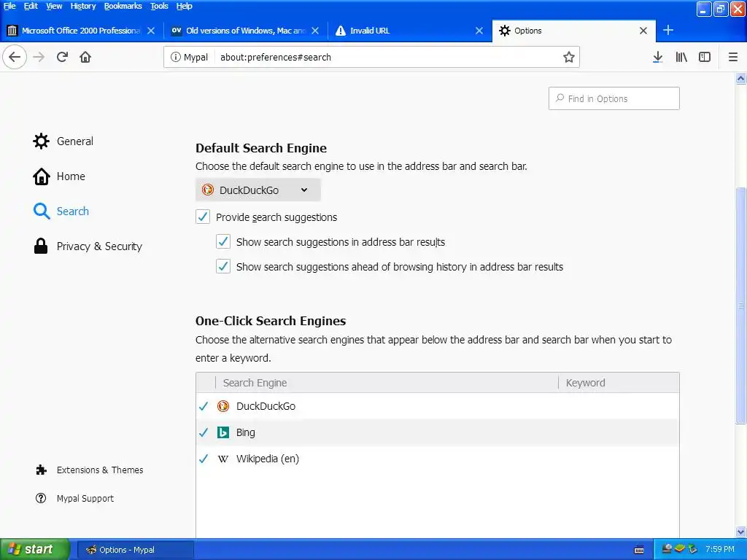Open Extensions & Themes page

pyautogui.click(x=89, y=470)
